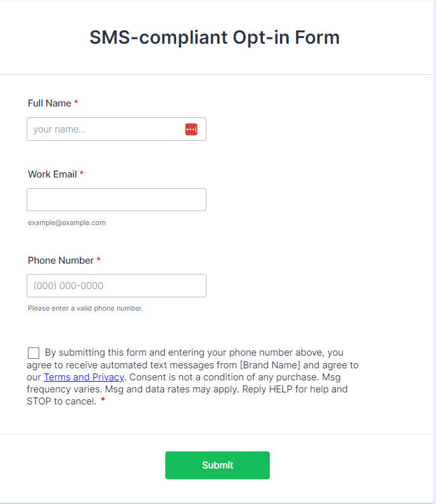Click the Work Email label
The width and height of the screenshot is (437, 504).
(53, 174)
